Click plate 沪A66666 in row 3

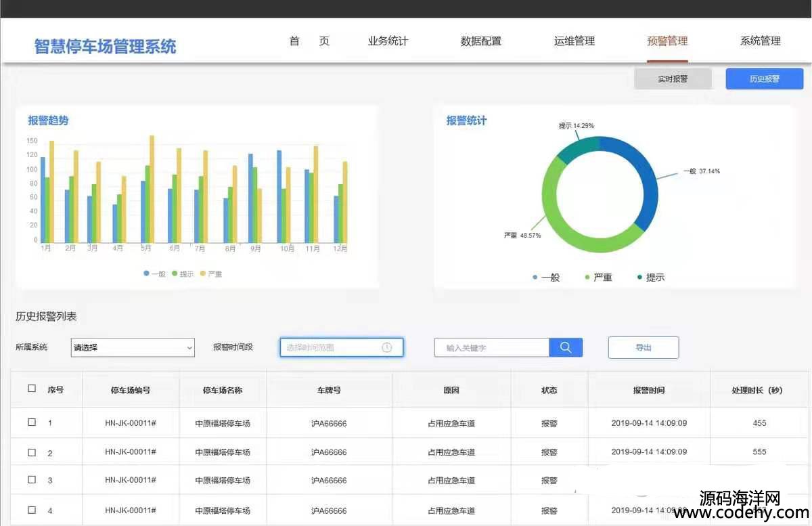[329, 481]
